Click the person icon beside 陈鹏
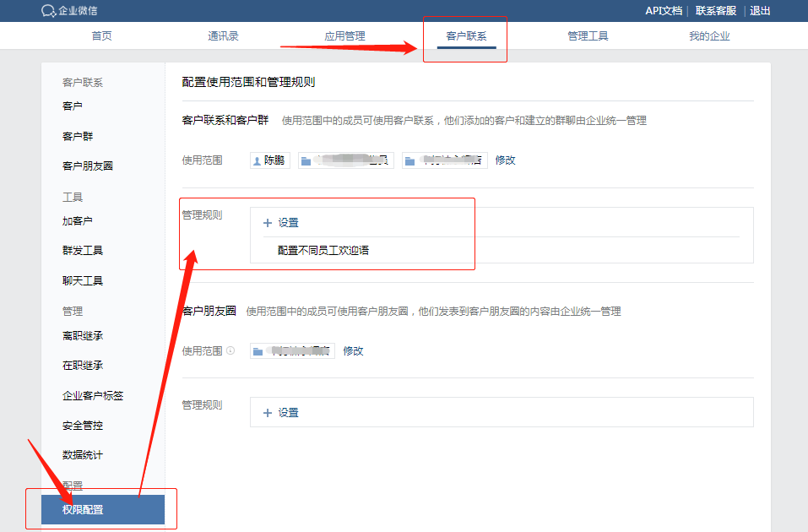This screenshot has height=532, width=808. click(257, 161)
